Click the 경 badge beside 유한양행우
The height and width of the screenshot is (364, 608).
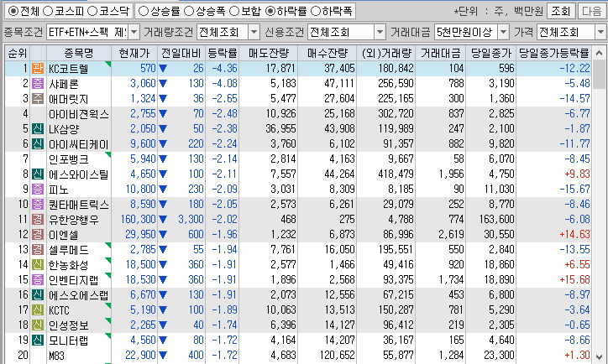(38, 220)
